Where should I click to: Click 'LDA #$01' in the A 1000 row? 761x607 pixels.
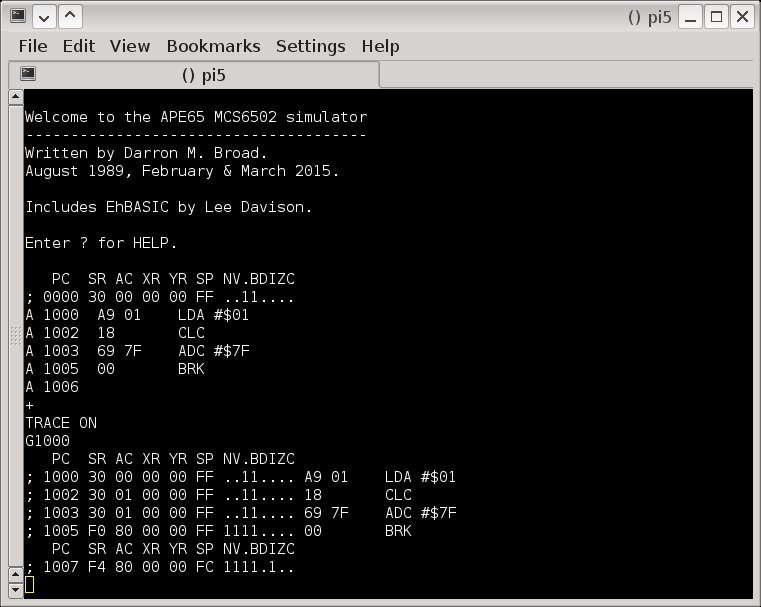pyautogui.click(x=213, y=315)
